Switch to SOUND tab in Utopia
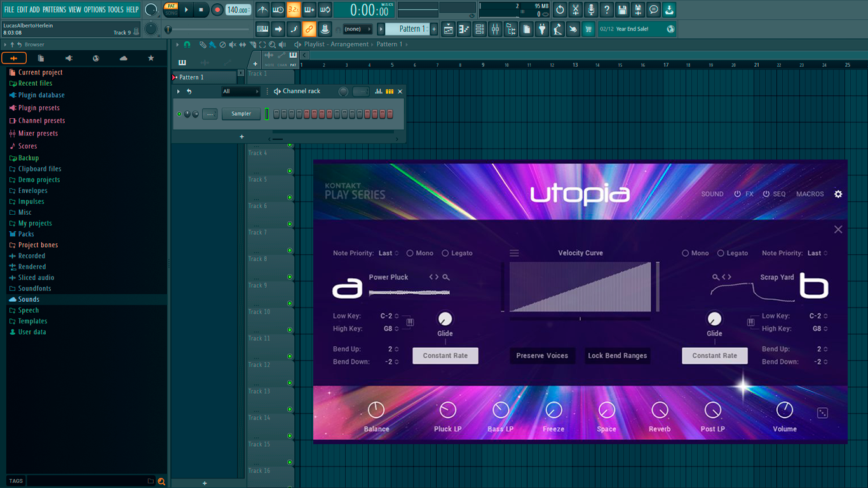Screen dimensions: 868x488 (712, 194)
